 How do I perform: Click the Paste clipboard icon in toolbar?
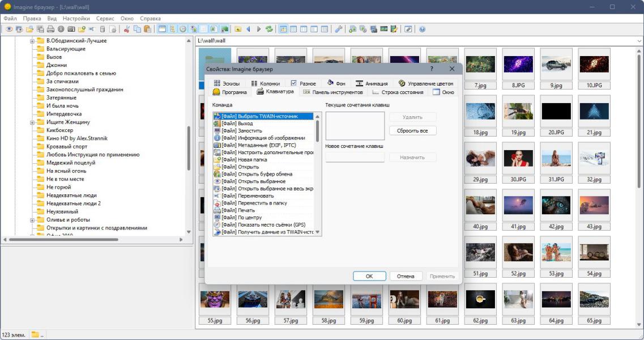click(x=147, y=29)
